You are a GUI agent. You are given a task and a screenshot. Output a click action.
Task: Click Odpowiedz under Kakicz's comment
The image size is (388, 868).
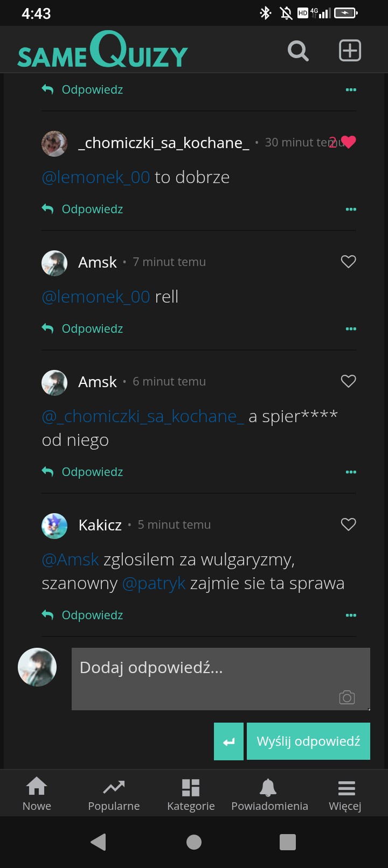[x=92, y=615]
